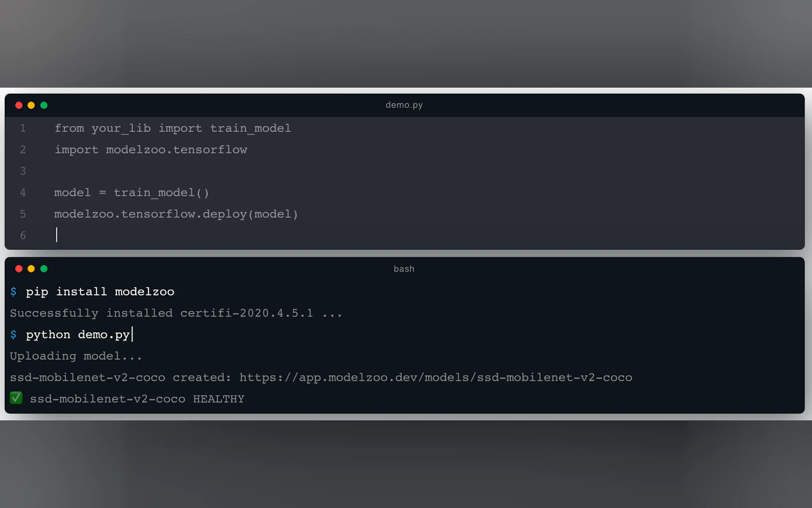Click the 'Uploading model...' output line

click(x=76, y=356)
